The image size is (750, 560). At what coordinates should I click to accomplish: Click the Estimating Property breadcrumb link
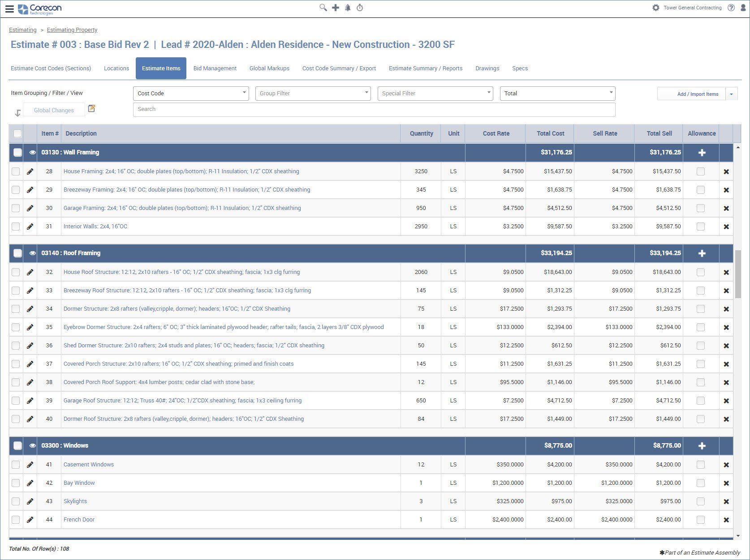72,30
